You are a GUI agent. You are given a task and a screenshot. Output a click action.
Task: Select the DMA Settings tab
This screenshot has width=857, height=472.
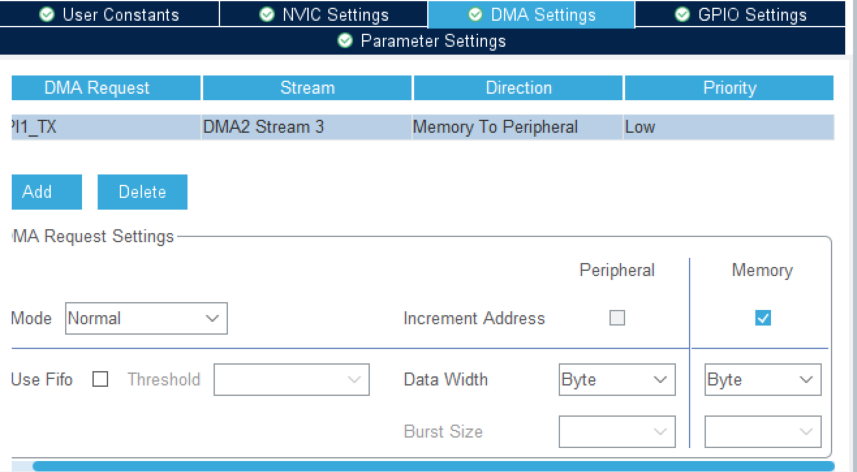[531, 15]
